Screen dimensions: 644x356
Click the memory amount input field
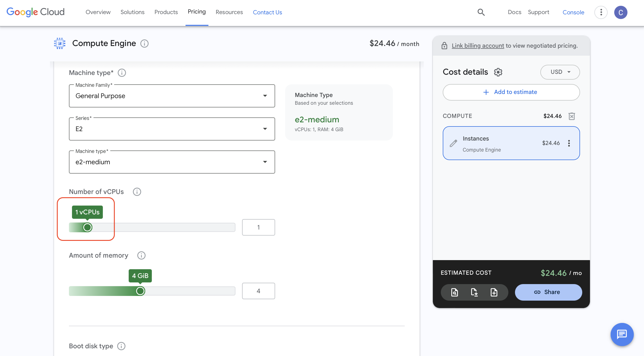coord(258,291)
